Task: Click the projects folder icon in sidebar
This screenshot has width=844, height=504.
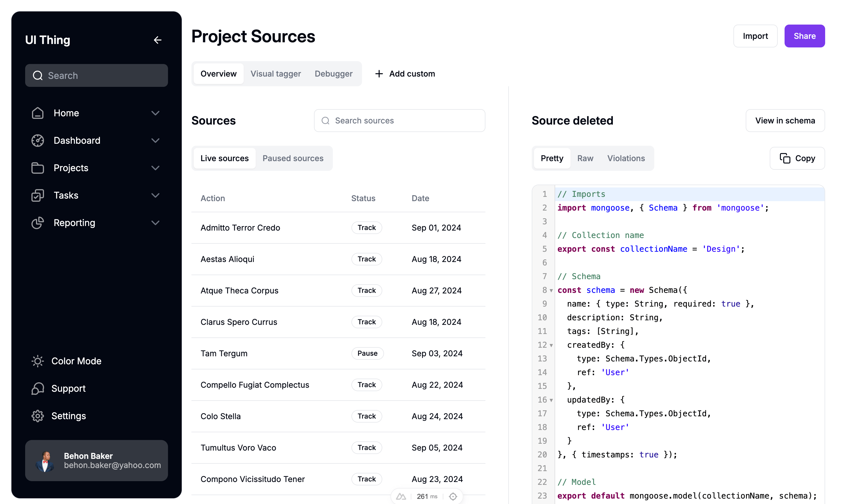Action: (x=38, y=167)
